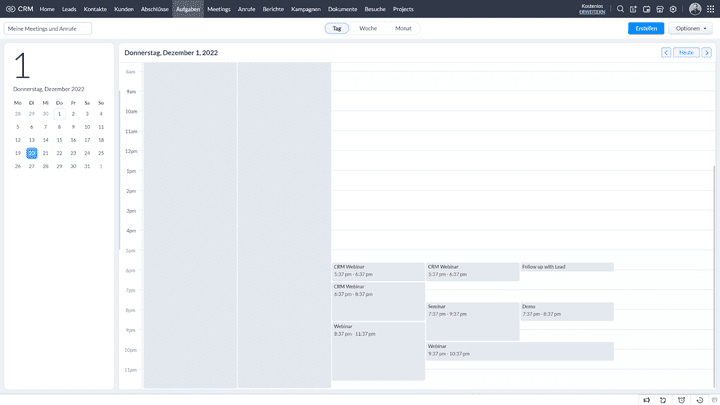Image resolution: width=720 pixels, height=405 pixels.
Task: Open Webinar event 8:37 pm - 11:37 pm
Action: 378,351
